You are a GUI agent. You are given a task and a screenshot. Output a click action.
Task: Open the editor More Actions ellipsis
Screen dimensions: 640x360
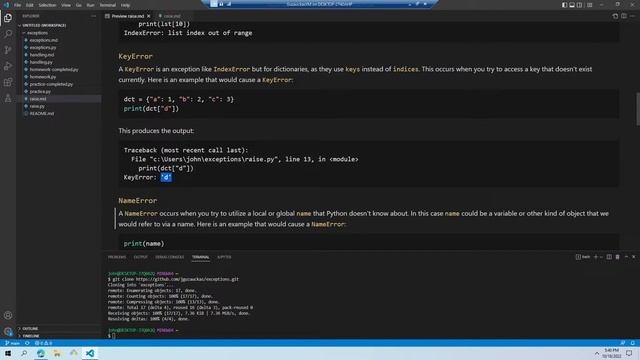click(x=632, y=16)
